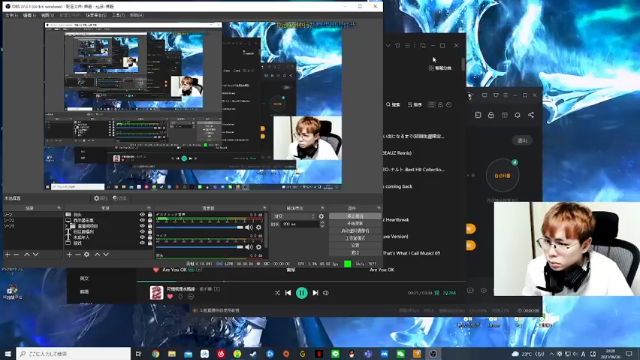Download the current song
This screenshot has width=640, height=360.
(180, 297)
